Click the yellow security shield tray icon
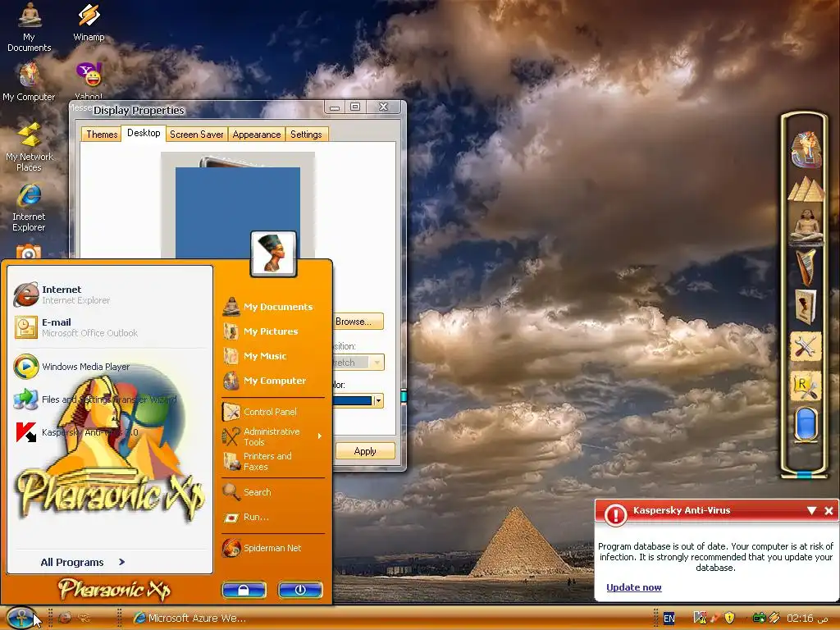The height and width of the screenshot is (630, 840). 729,618
